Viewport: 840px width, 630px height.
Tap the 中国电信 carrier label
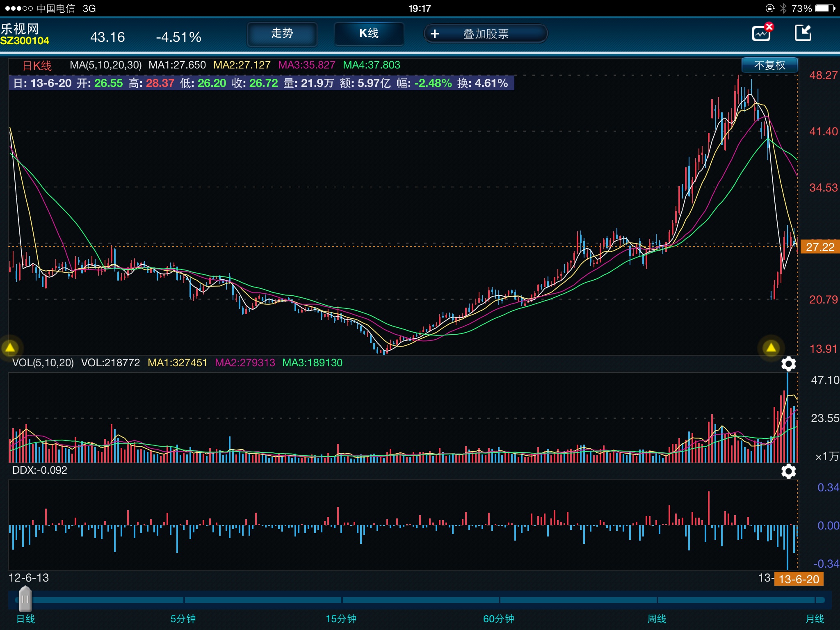[56, 9]
